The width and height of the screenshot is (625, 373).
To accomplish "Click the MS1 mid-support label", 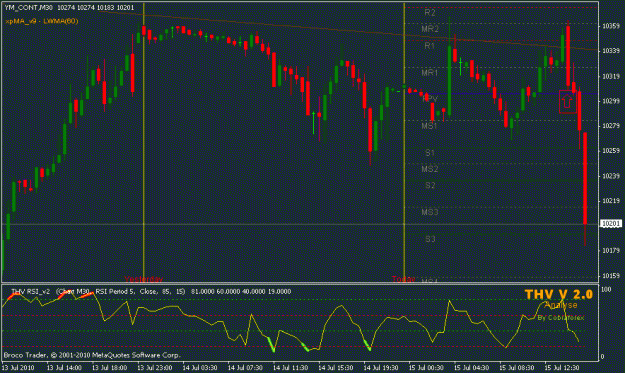I will [429, 126].
